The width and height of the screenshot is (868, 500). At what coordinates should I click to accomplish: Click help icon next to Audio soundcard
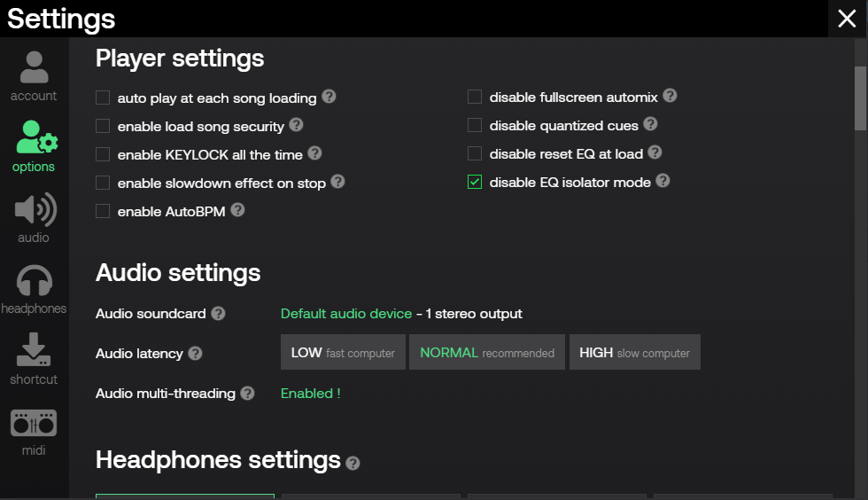(218, 314)
